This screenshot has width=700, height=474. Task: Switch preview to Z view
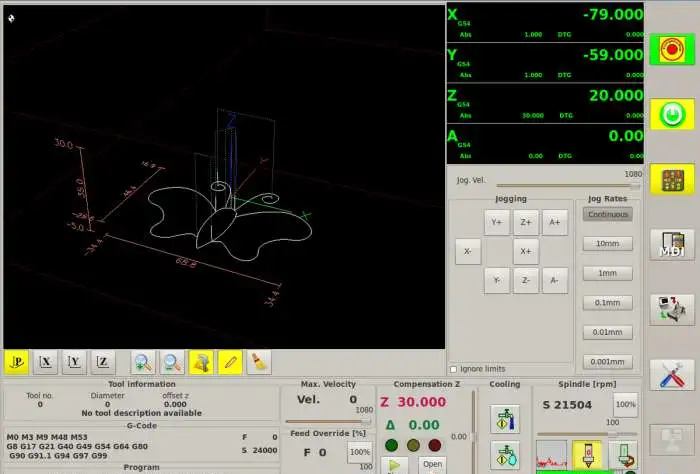(x=103, y=362)
